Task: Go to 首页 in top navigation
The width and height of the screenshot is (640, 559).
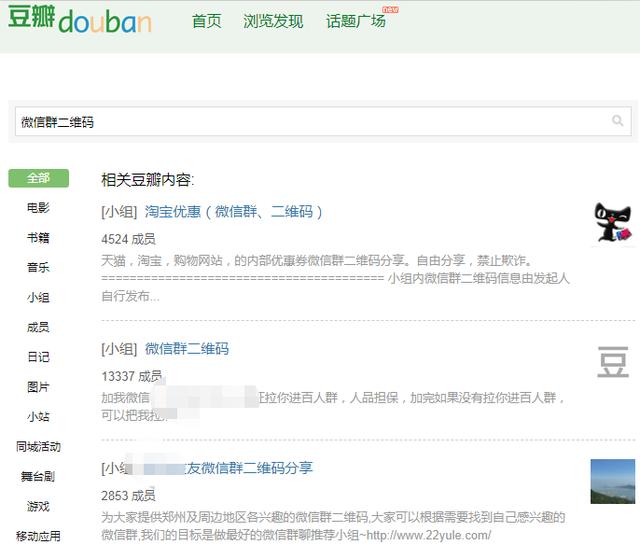Action: point(207,21)
